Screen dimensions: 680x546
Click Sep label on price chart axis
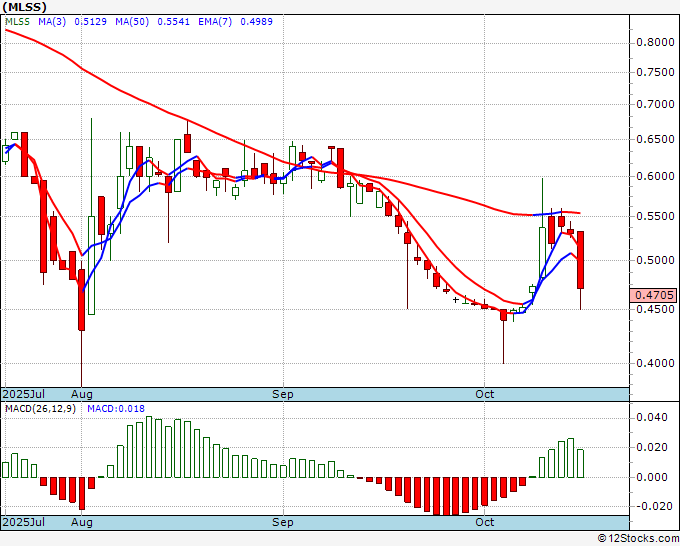[283, 394]
